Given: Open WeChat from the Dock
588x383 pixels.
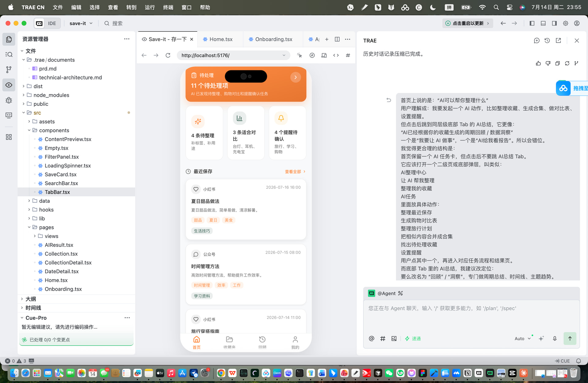Looking at the screenshot, I should [389, 373].
